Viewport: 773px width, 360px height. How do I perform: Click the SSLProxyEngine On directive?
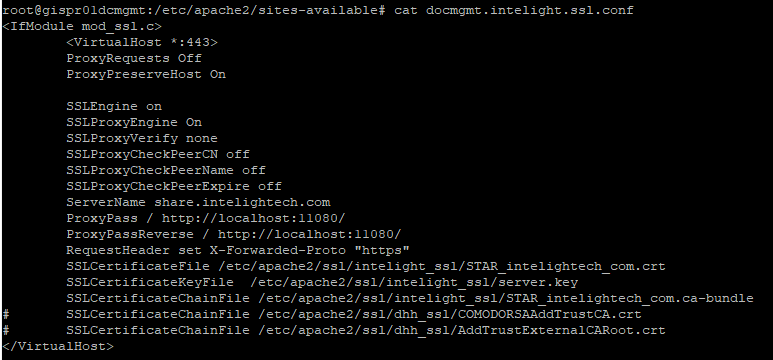[x=134, y=122]
